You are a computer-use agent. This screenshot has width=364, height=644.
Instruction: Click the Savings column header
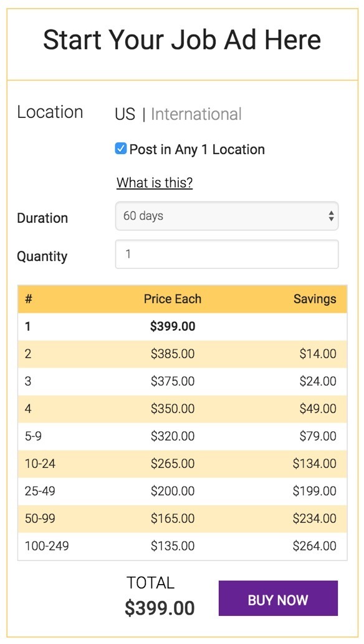coord(315,299)
